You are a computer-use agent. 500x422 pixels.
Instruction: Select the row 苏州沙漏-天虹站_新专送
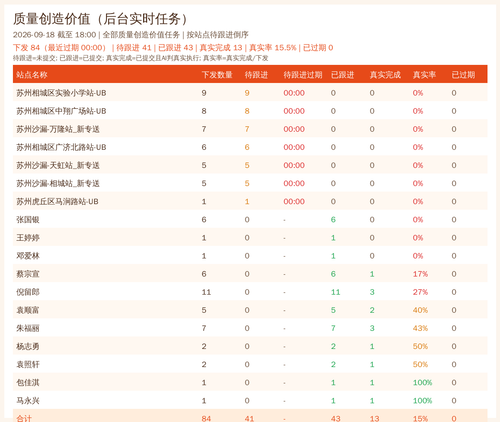[x=250, y=165]
